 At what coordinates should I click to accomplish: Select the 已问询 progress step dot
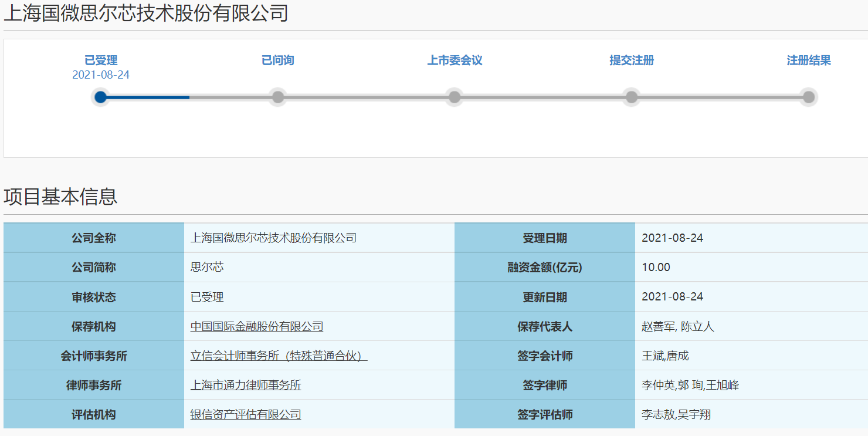(278, 97)
